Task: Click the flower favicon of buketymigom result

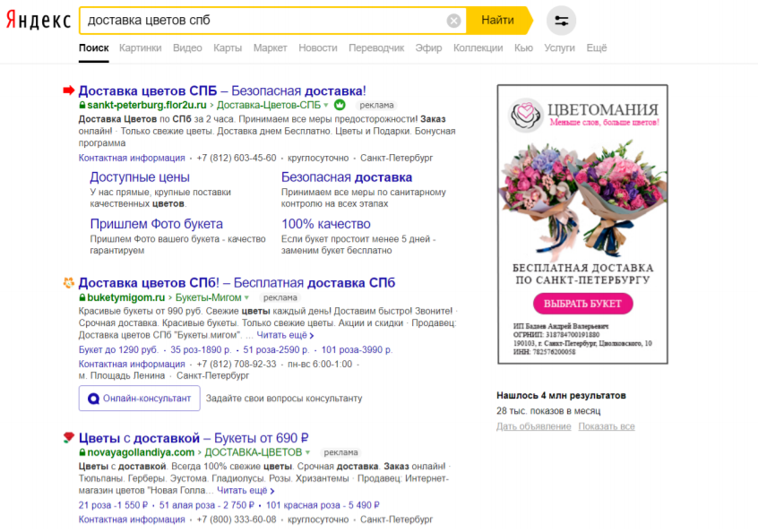Action: 69,282
